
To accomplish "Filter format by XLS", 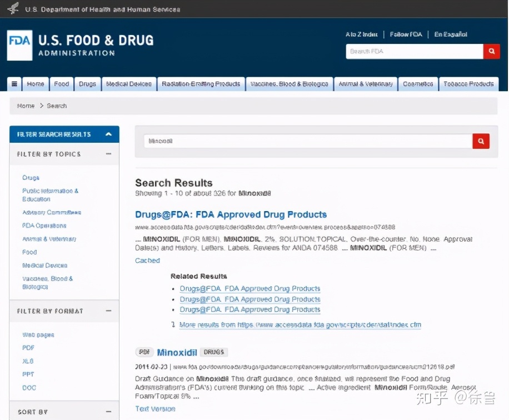I will click(28, 361).
